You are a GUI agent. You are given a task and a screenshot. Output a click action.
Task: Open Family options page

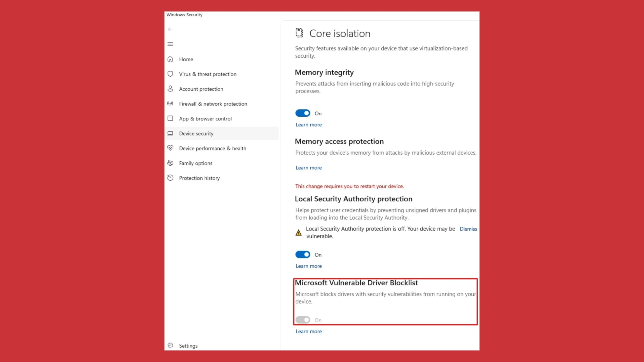pos(222,163)
